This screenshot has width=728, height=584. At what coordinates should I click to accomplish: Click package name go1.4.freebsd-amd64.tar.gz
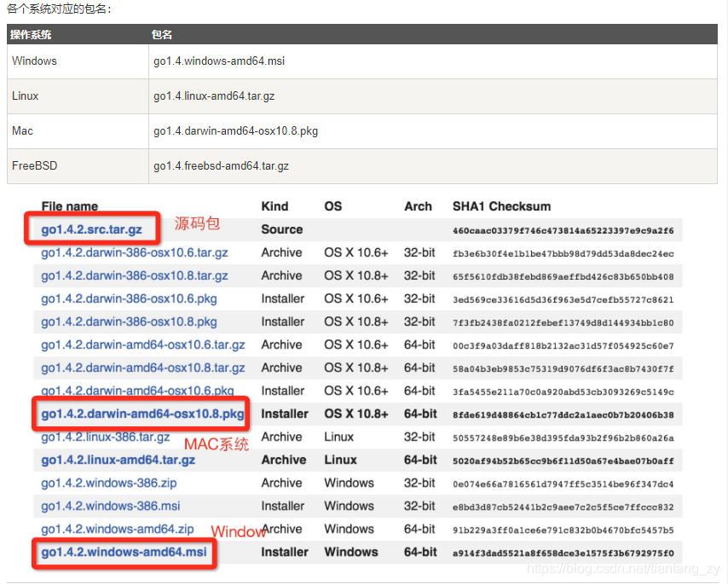(221, 165)
